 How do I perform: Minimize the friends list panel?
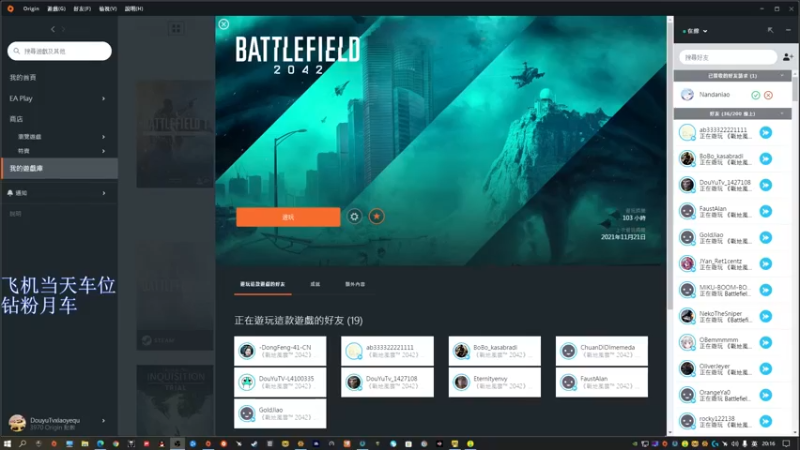pos(788,31)
